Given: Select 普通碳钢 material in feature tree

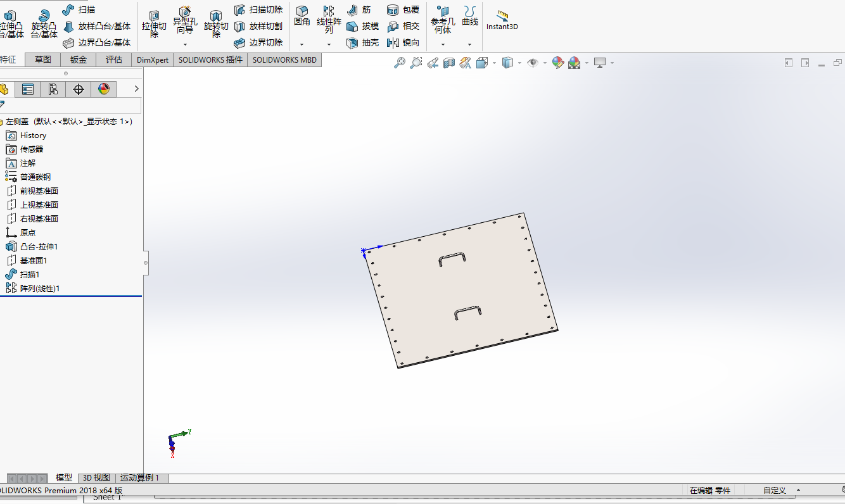Looking at the screenshot, I should (x=28, y=177).
